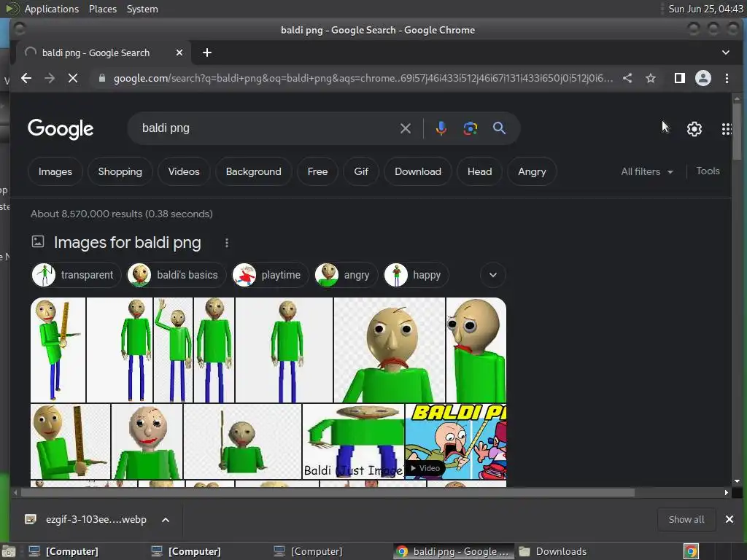Open the side panel icon
This screenshot has height=560, width=747.
coord(680,78)
